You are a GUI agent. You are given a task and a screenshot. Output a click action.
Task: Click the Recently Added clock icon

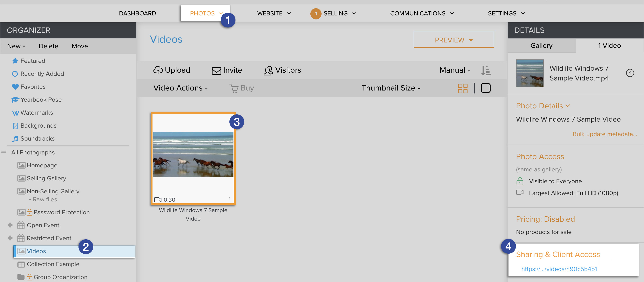(15, 74)
